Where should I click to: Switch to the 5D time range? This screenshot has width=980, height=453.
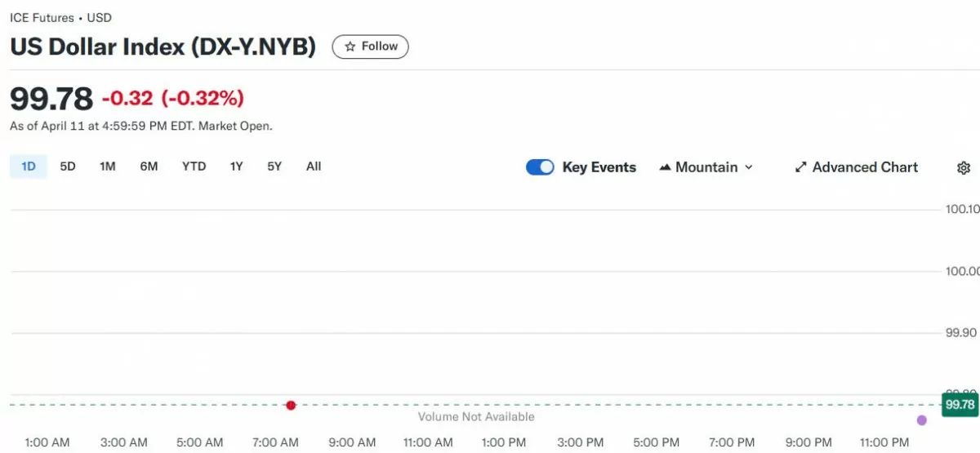click(x=68, y=167)
